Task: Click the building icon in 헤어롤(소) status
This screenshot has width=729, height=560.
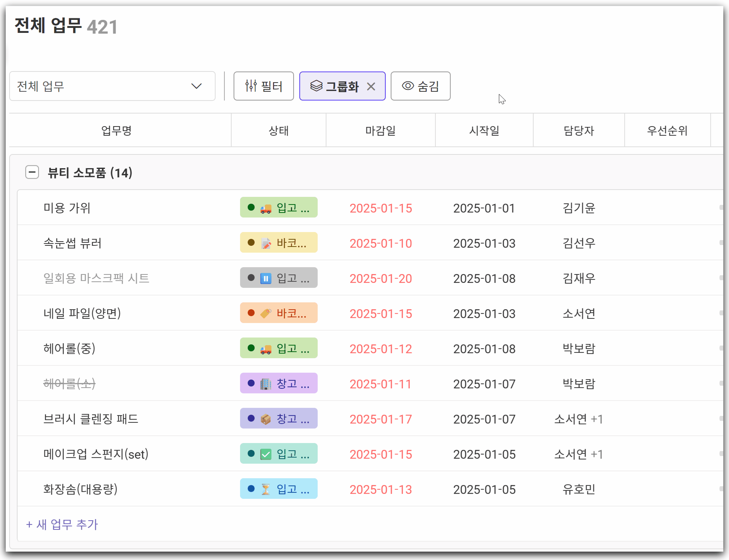Action: point(266,384)
